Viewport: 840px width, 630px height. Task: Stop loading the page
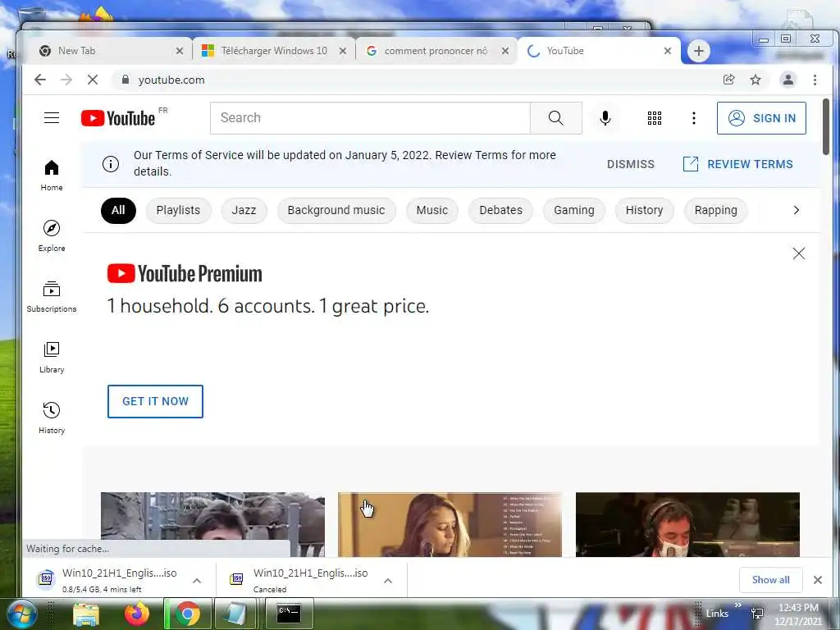pos(93,80)
